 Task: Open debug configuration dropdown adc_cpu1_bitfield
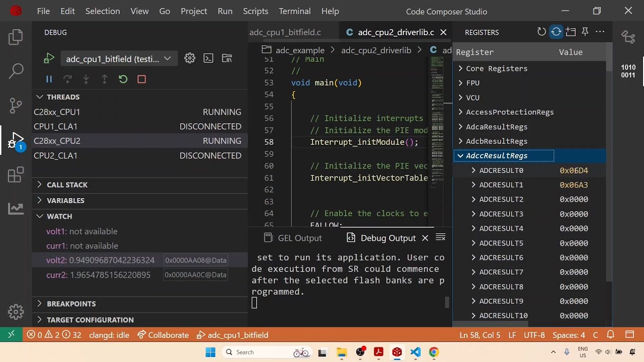point(118,59)
